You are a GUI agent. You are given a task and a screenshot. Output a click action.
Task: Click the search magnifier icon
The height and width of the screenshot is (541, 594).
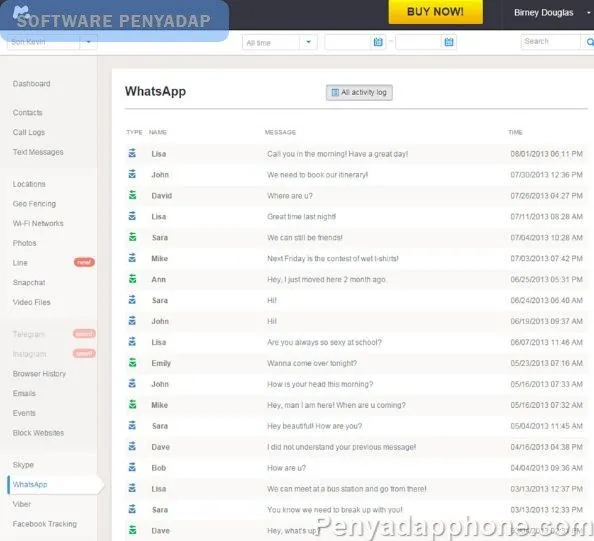[x=589, y=42]
